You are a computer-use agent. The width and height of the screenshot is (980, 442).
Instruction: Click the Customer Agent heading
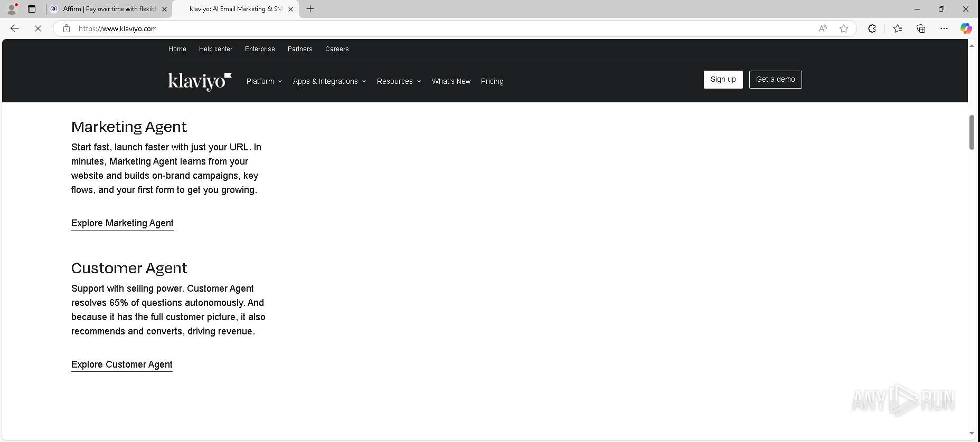(x=129, y=268)
